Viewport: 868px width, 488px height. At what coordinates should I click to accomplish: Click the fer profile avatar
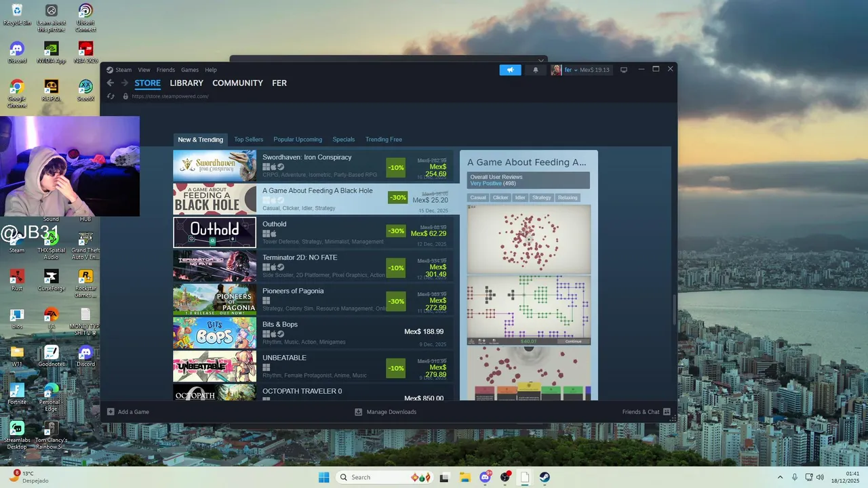point(556,70)
